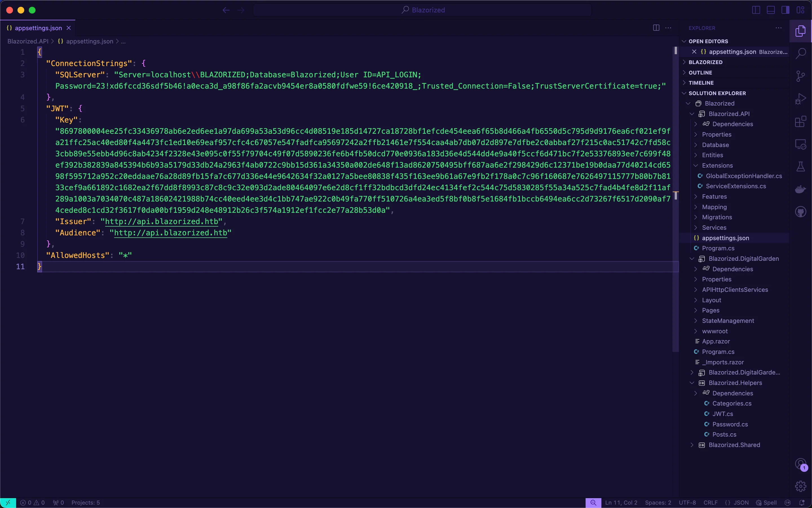The height and width of the screenshot is (508, 812).
Task: Click the CRLF end-of-line status item
Action: click(x=710, y=503)
